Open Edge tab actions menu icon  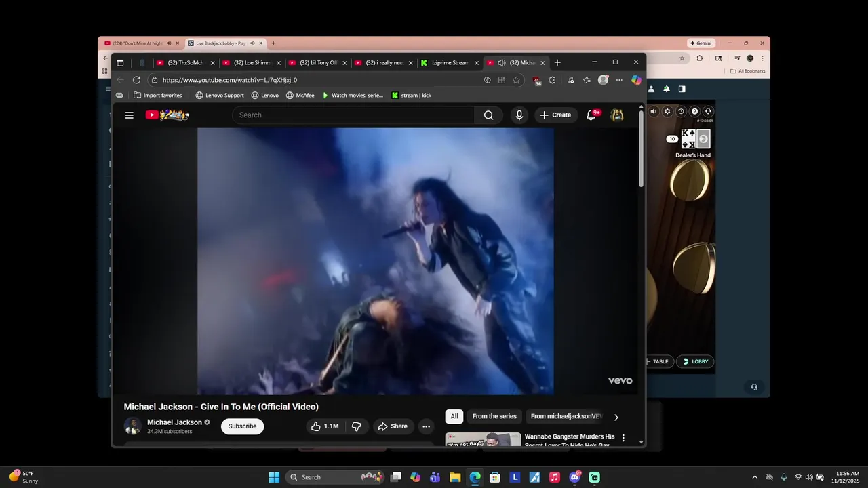pyautogui.click(x=120, y=63)
